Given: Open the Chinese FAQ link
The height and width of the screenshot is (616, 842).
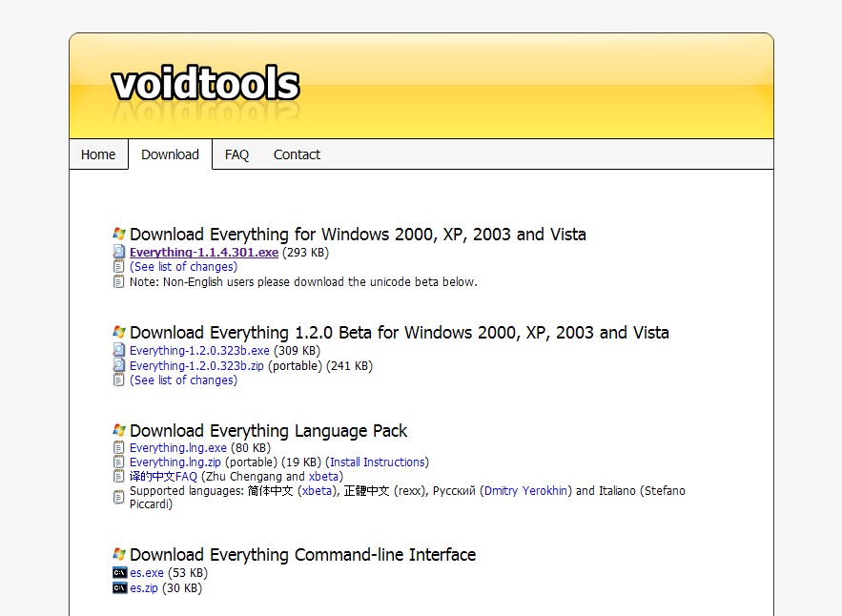Looking at the screenshot, I should click(163, 477).
